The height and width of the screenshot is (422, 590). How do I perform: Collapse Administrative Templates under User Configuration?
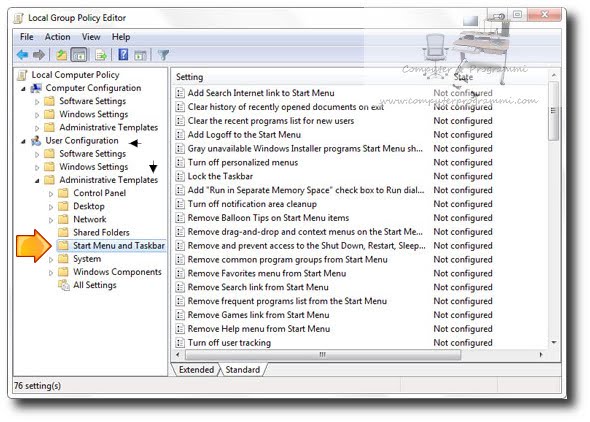coord(37,181)
